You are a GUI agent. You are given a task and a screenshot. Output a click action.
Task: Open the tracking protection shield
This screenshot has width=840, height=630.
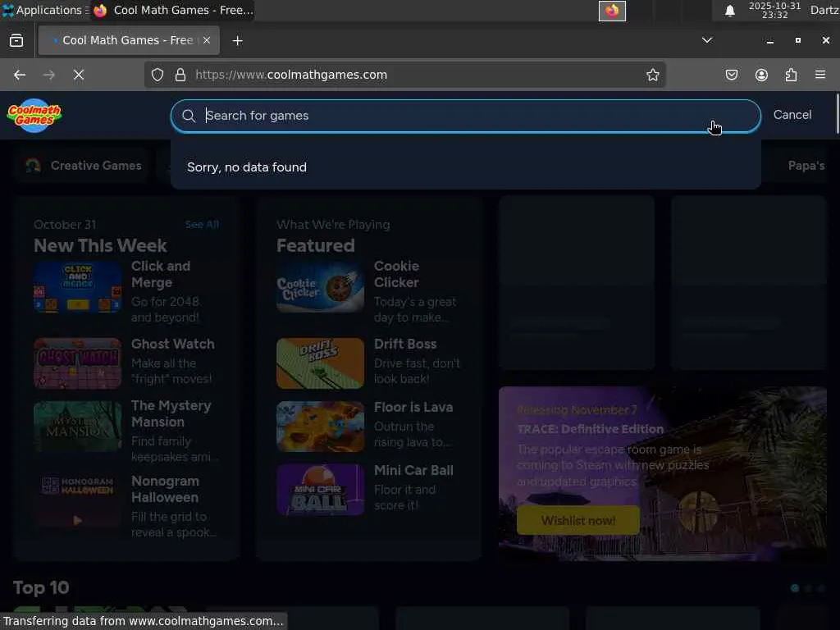(157, 75)
